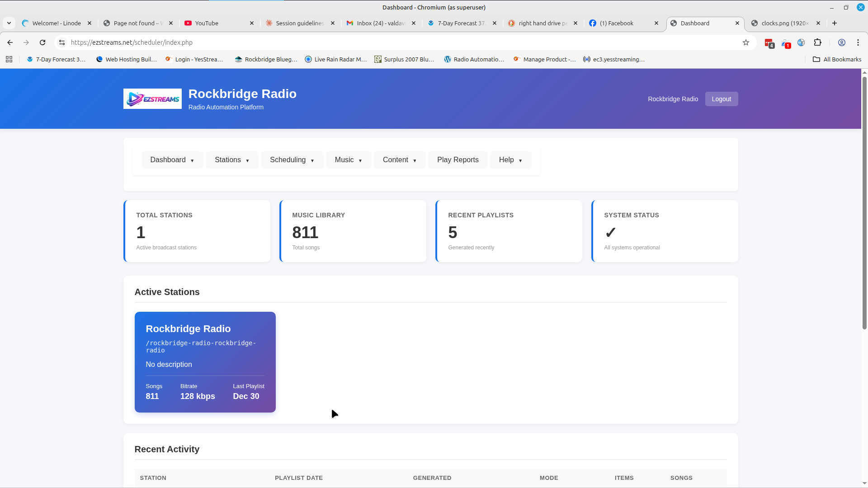
Task: Open the Chromium profile avatar
Action: (x=842, y=42)
